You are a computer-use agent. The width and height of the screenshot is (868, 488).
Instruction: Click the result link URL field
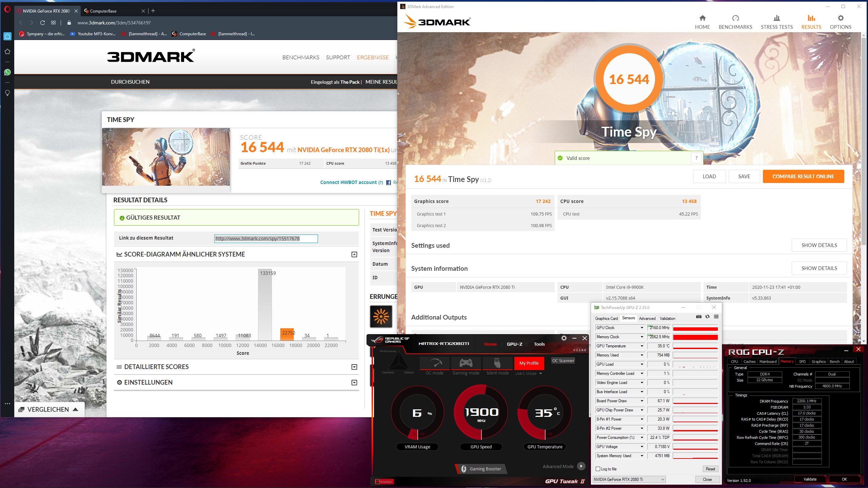(266, 239)
